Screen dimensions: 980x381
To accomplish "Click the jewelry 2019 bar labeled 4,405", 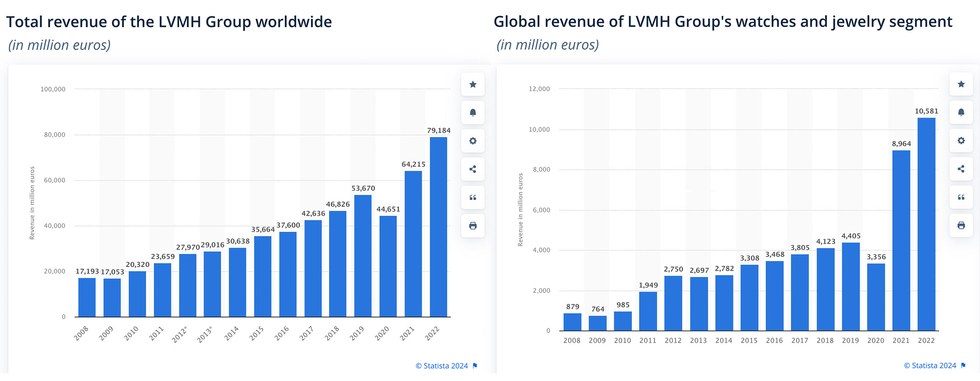I will click(850, 286).
